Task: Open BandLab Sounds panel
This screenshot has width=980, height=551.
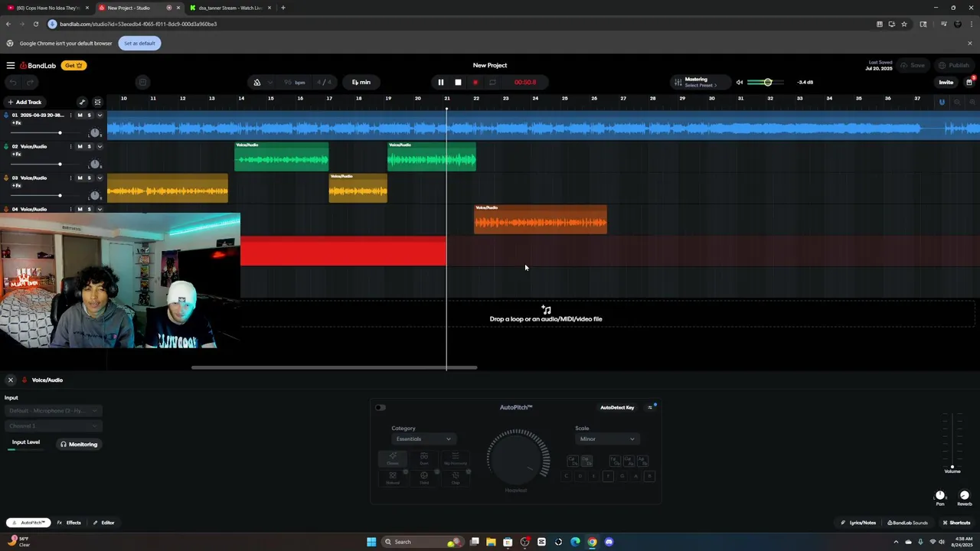Action: (907, 523)
